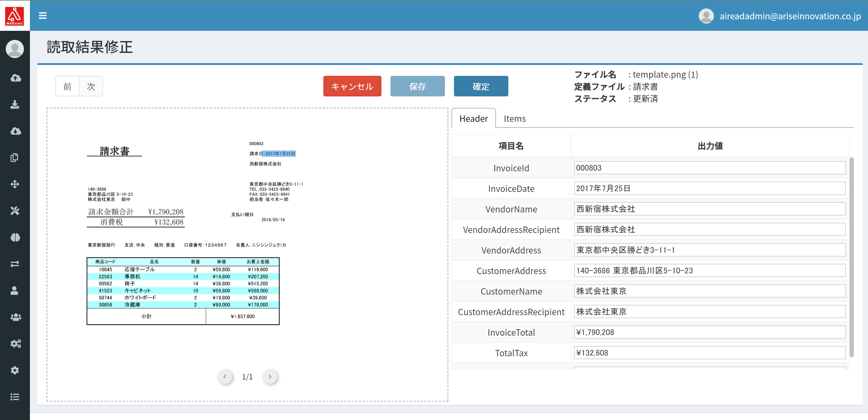
Task: Open the copy documents sidebar icon
Action: (15, 157)
